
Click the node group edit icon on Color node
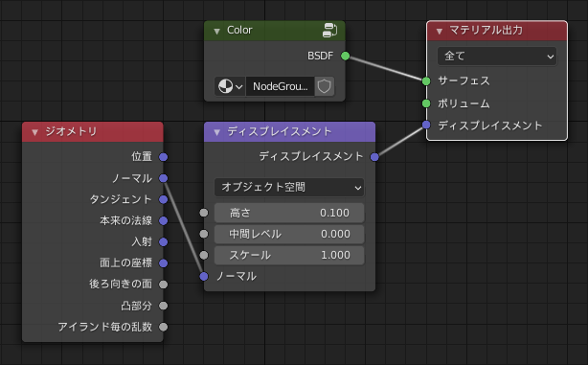tap(329, 31)
